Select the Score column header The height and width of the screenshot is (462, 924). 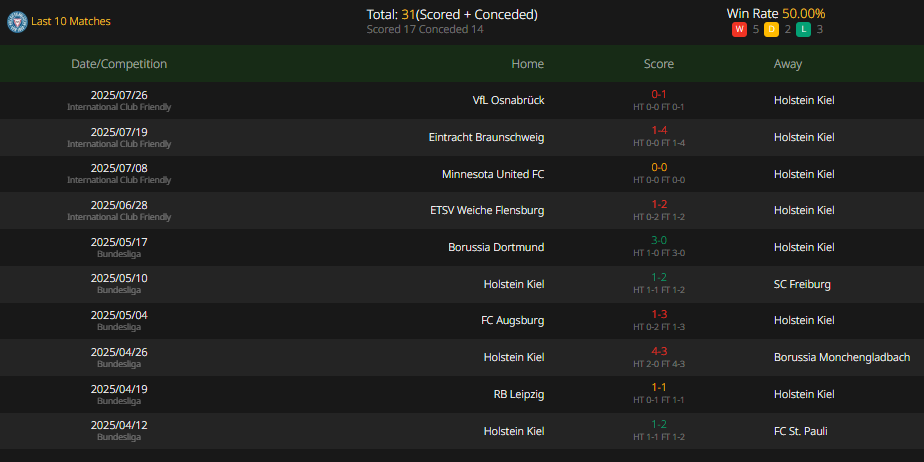coord(659,64)
